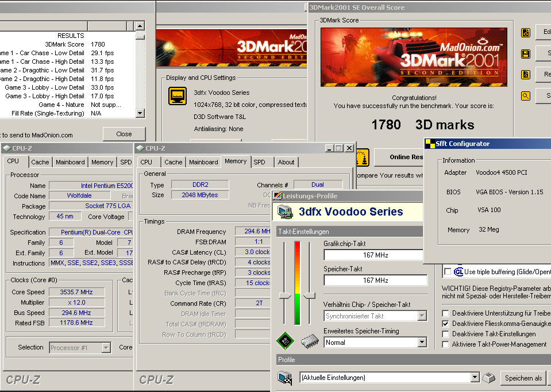Screen dimensions: 551x392
Task: Open the Aktuelle Einstellungen profile dropdown
Action: coord(475,378)
